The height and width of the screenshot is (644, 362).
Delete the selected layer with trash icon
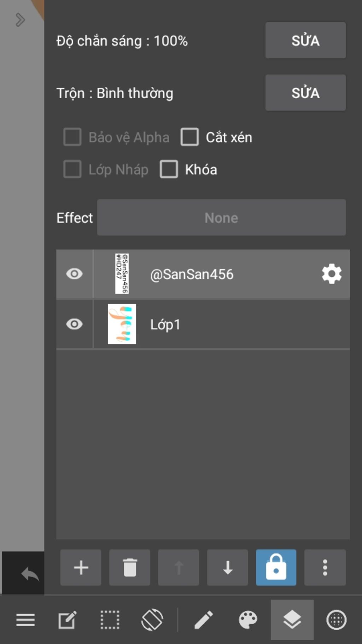(x=130, y=568)
